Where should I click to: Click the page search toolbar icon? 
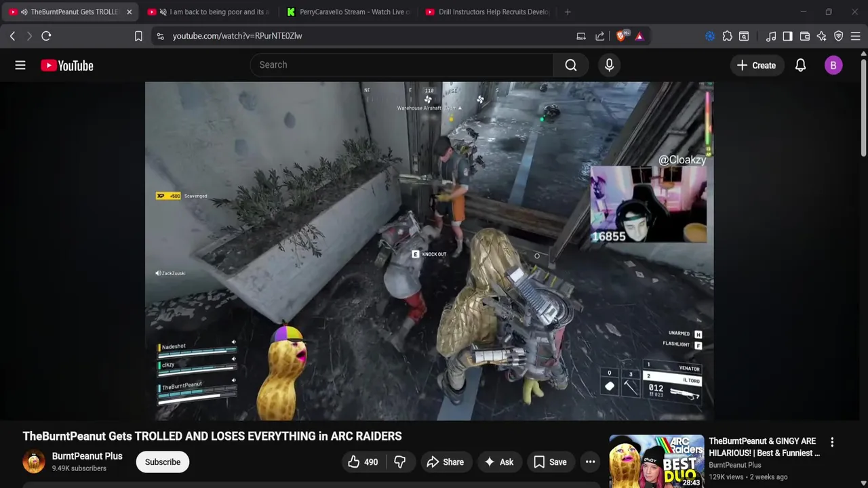[744, 36]
